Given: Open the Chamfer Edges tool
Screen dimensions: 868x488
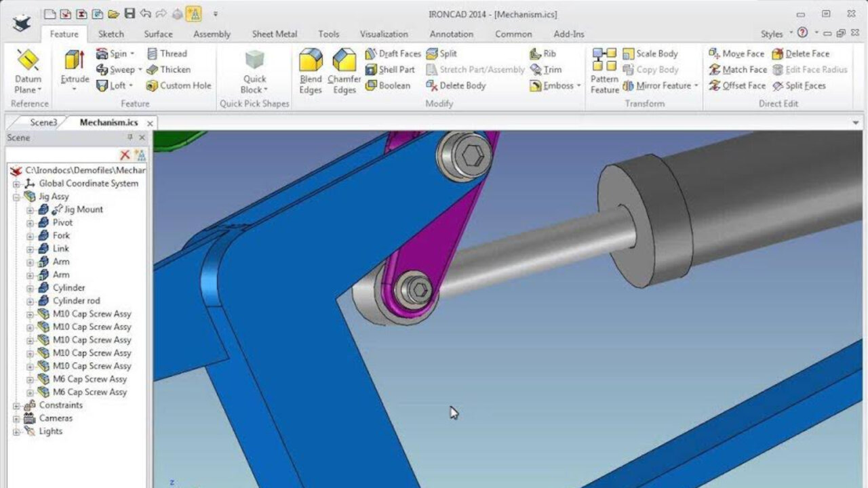Looking at the screenshot, I should tap(343, 70).
